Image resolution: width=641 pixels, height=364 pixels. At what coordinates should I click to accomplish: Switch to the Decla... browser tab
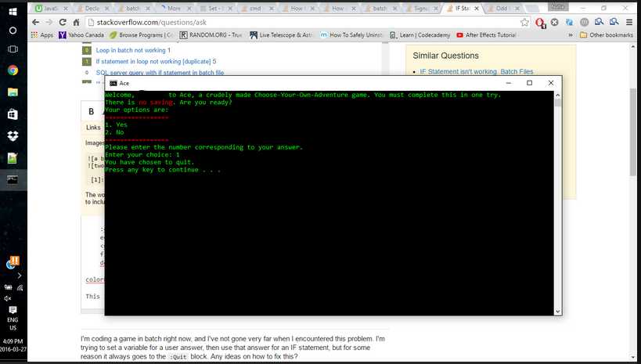(91, 8)
